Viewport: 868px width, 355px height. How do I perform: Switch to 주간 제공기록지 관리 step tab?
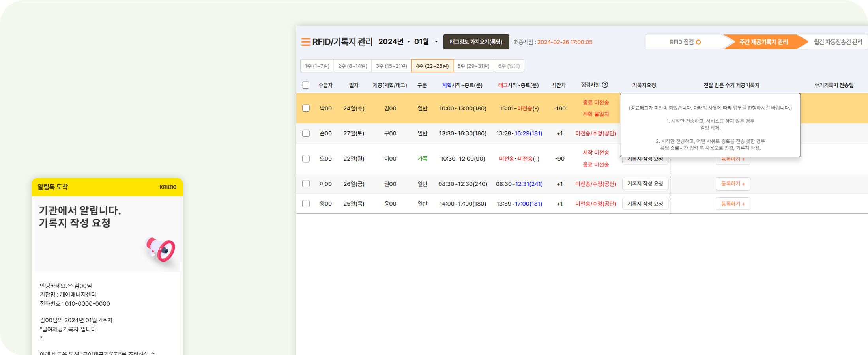763,42
